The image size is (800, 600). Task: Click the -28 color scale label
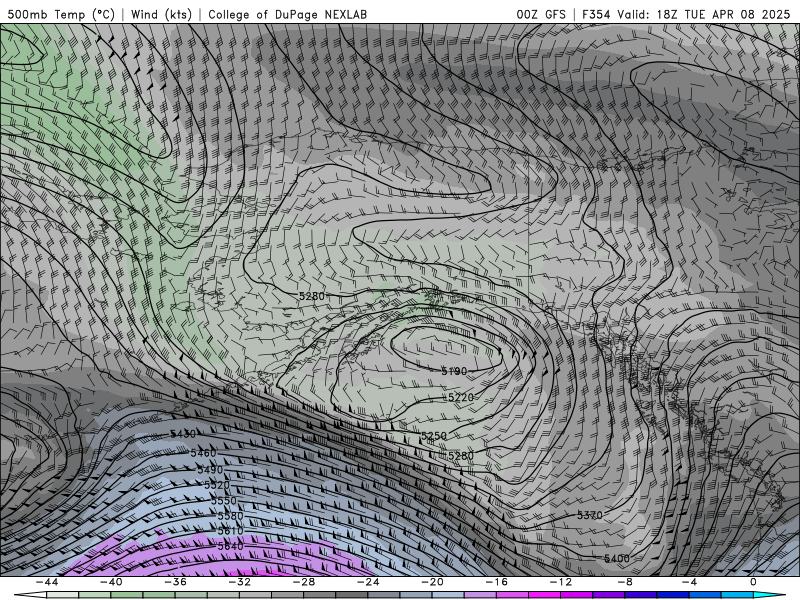click(304, 582)
